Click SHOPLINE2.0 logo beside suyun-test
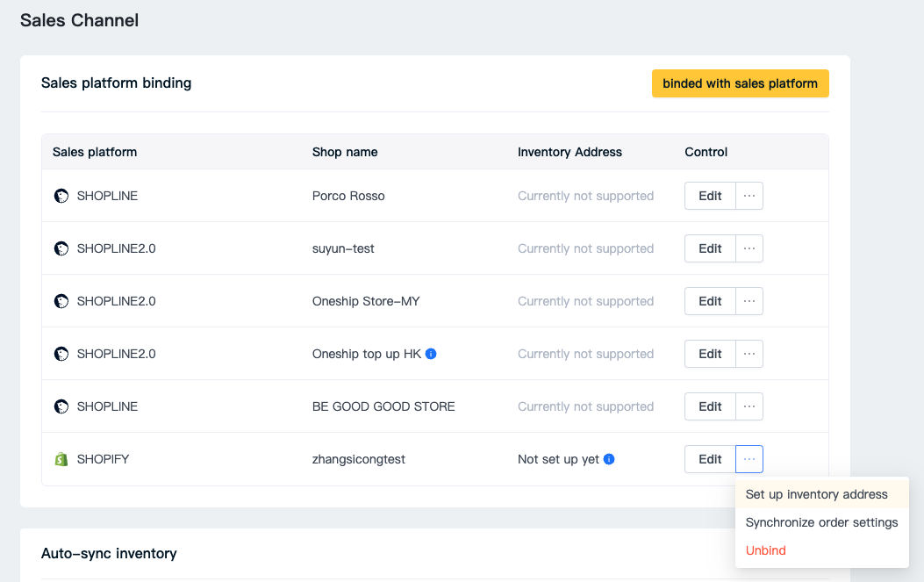Screen dimensions: 924x582 [x=61, y=248]
